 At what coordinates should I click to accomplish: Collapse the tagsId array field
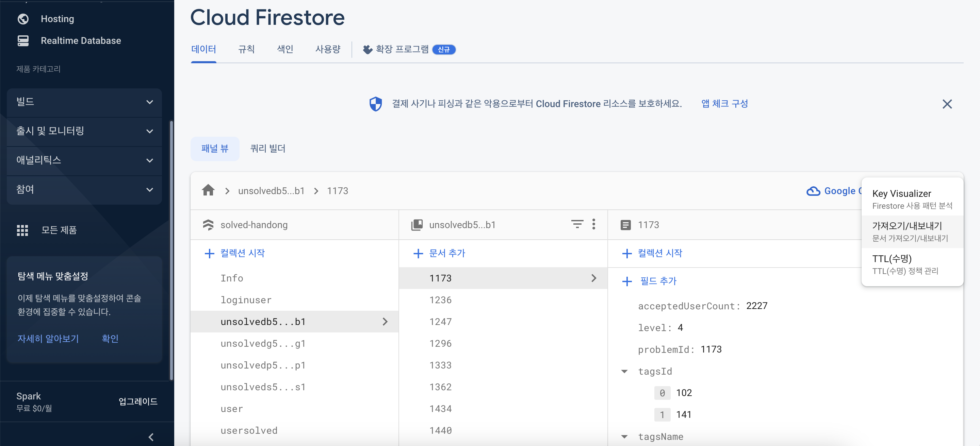624,371
